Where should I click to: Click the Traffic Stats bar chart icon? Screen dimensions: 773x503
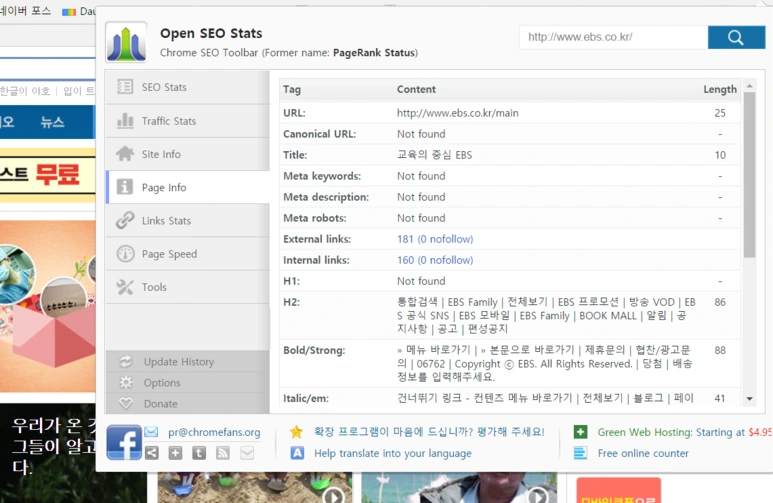[125, 120]
